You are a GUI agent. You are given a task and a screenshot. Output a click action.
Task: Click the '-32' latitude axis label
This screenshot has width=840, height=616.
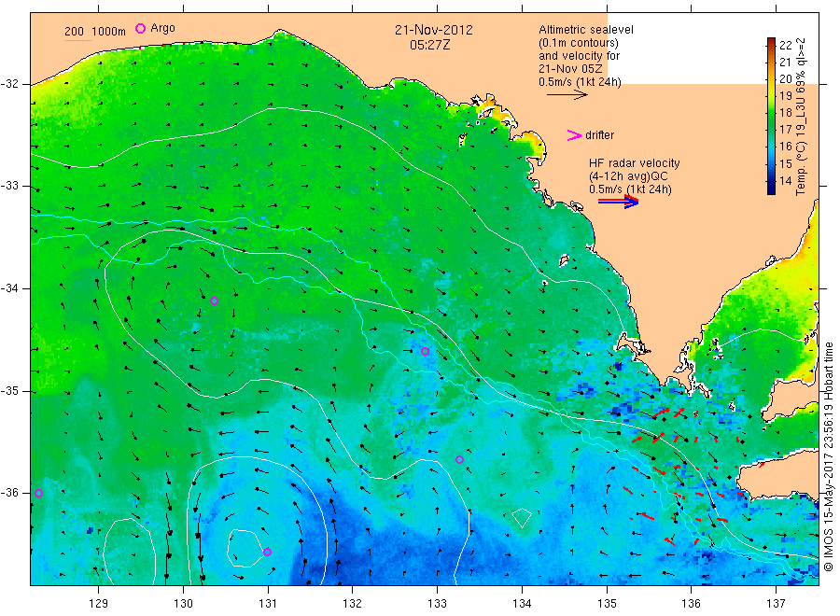(x=9, y=84)
